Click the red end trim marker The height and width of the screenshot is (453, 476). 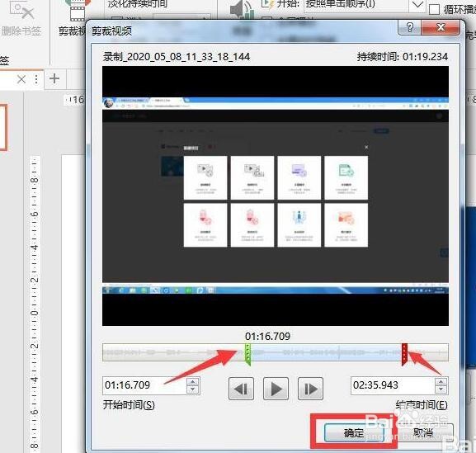(x=404, y=354)
